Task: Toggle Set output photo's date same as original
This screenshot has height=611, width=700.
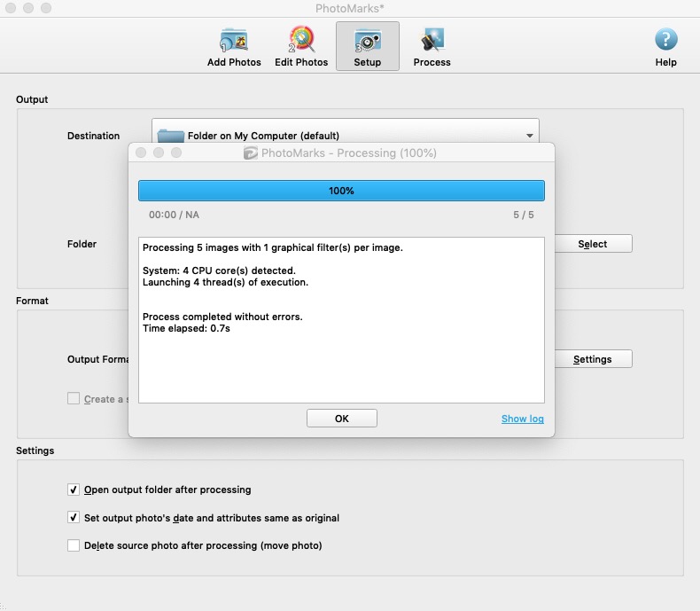Action: pos(74,518)
